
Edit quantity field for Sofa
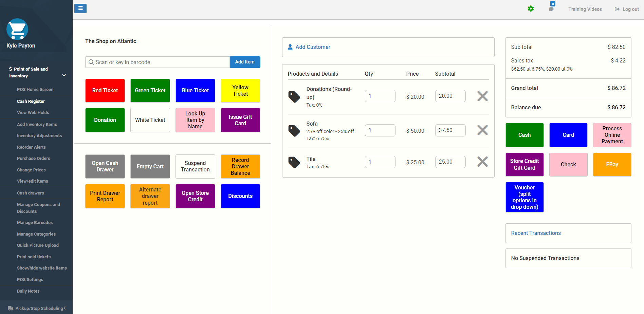[x=380, y=130]
